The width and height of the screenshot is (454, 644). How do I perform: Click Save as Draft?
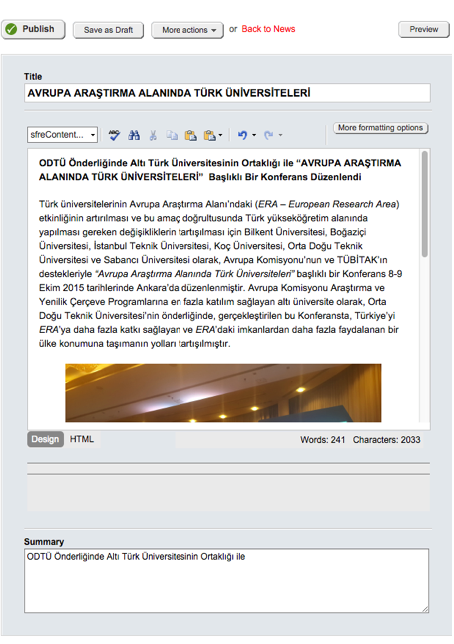[x=108, y=30]
